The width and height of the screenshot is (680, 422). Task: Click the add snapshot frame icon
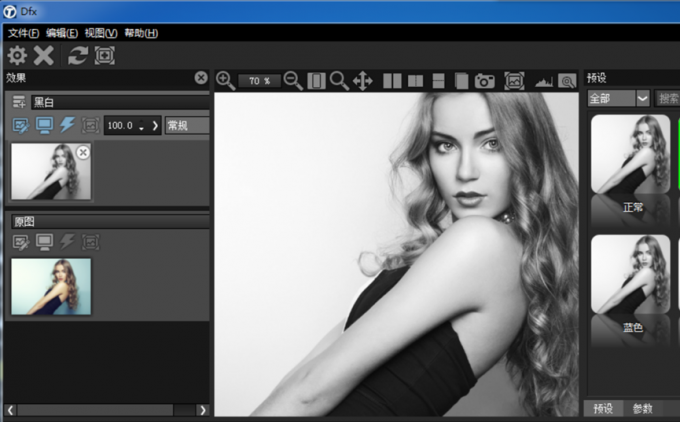(x=105, y=56)
